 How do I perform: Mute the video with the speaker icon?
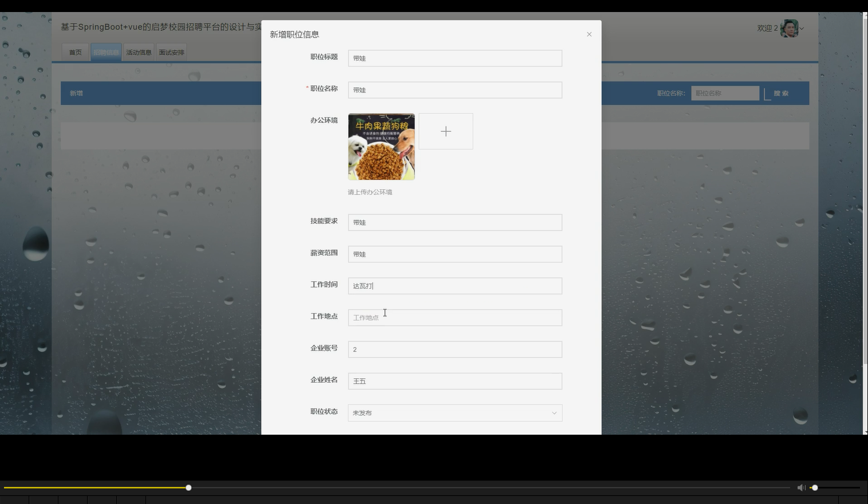point(801,487)
